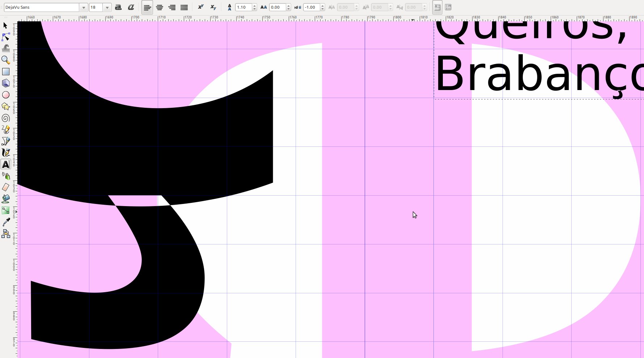Toggle subscript formatting
Viewport: 644px width, 358px height.
(x=213, y=7)
